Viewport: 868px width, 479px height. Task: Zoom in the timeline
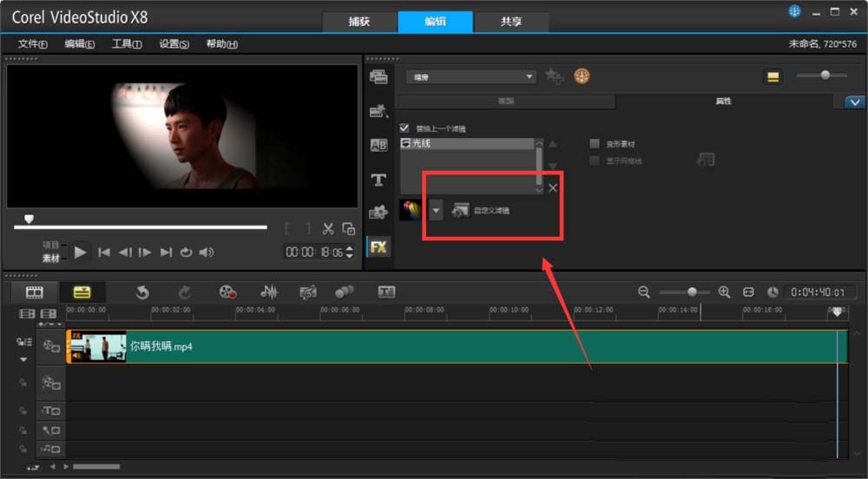coord(724,292)
